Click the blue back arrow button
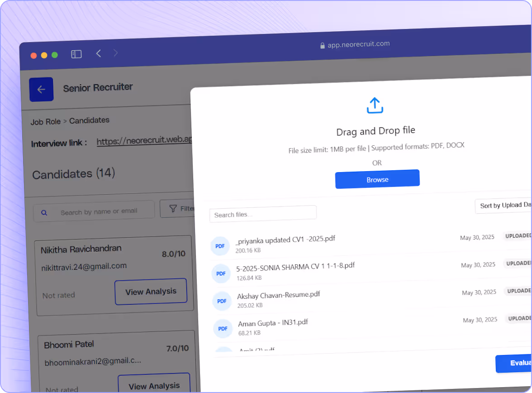 [x=42, y=89]
